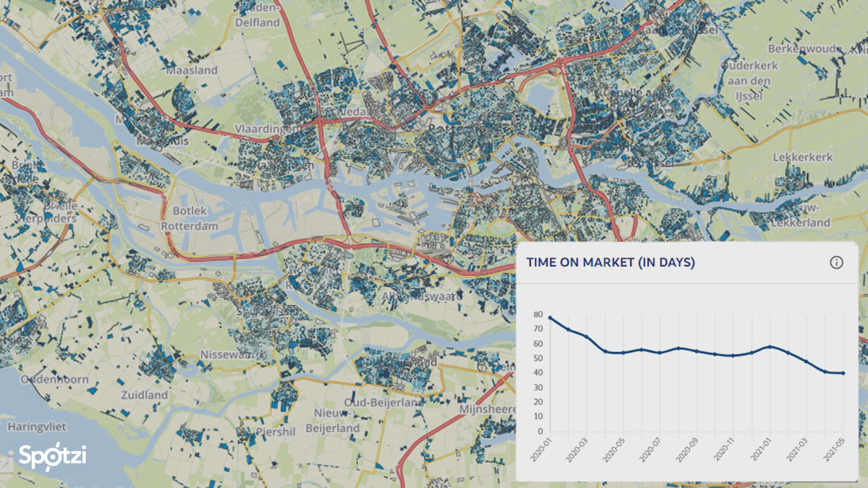Click the 2020-01 x-axis label
The width and height of the screenshot is (868, 488).
(540, 449)
